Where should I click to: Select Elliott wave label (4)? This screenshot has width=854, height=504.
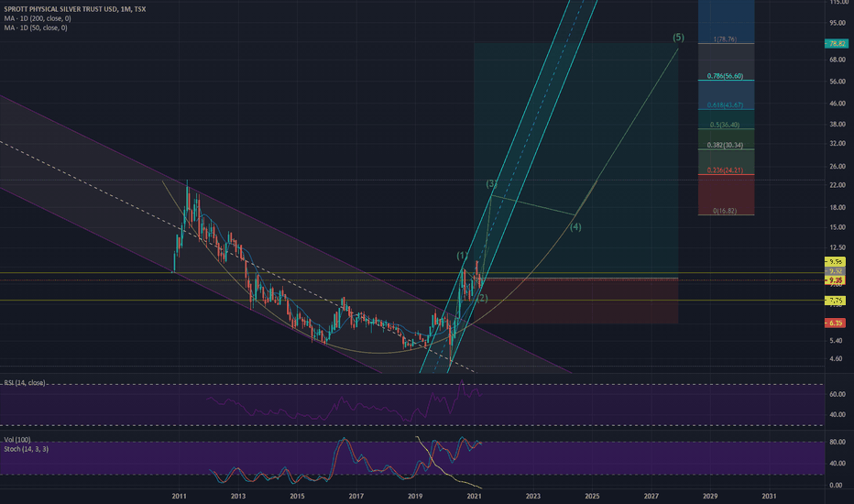[575, 226]
